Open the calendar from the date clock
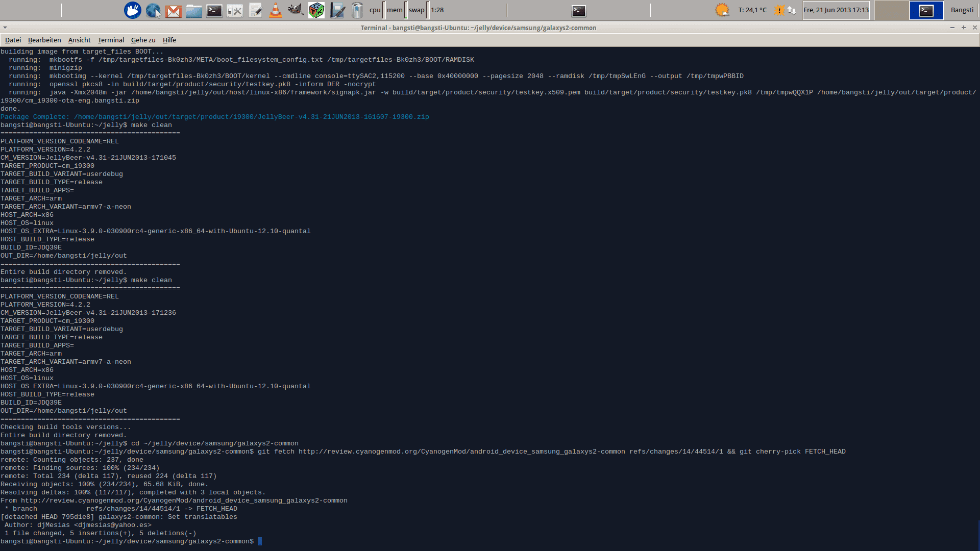 click(836, 10)
